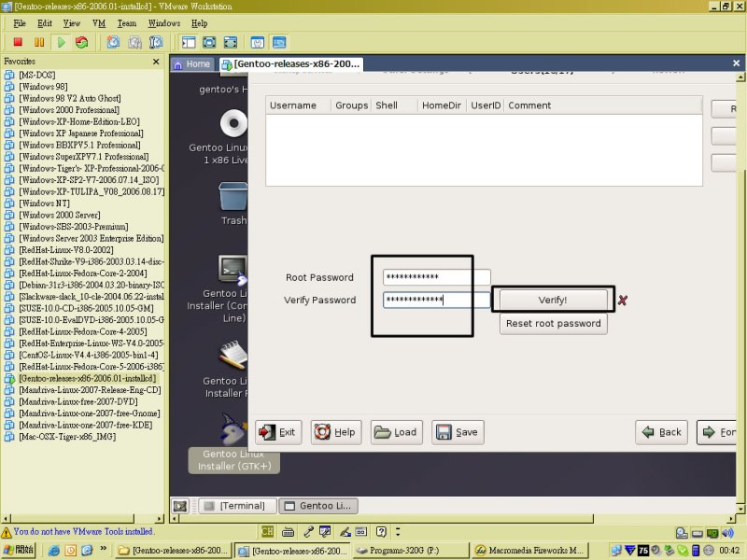
Task: Open the Windows Start button
Action: click(x=19, y=551)
